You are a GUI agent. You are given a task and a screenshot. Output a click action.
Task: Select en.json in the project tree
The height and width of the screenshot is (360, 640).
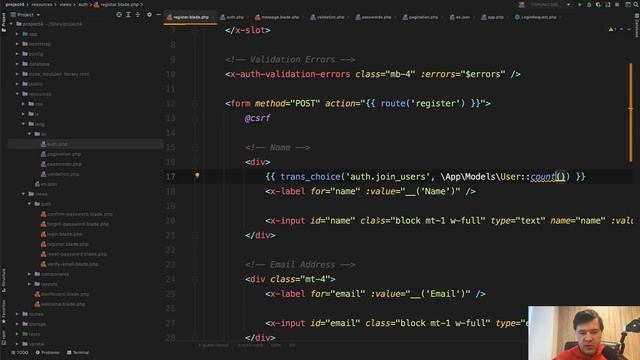click(x=46, y=184)
